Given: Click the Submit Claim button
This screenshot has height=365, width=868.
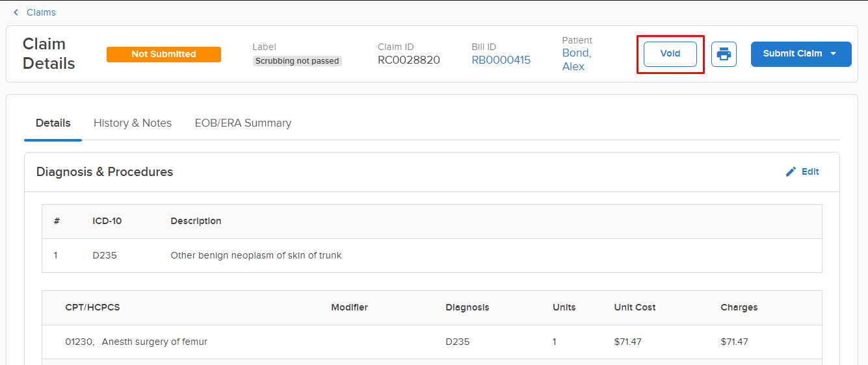Looking at the screenshot, I should (792, 54).
